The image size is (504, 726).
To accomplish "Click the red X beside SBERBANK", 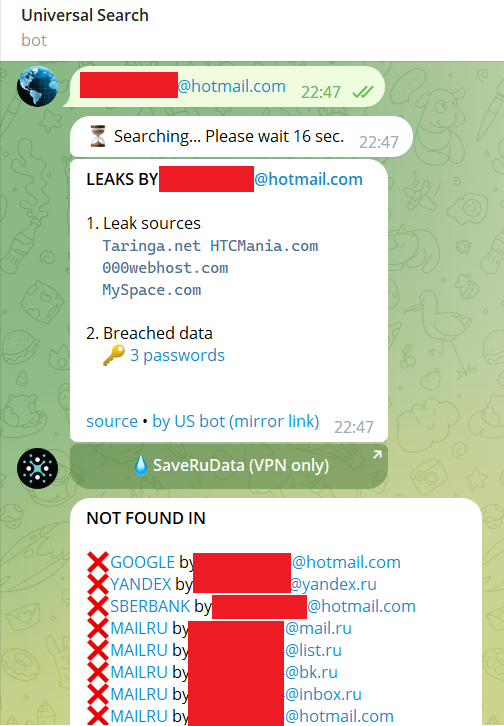I will (x=98, y=606).
